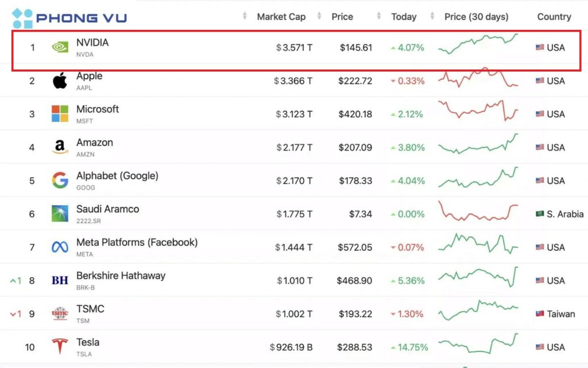588x368 pixels.
Task: Open the NVIDIA company name link
Action: pos(92,43)
